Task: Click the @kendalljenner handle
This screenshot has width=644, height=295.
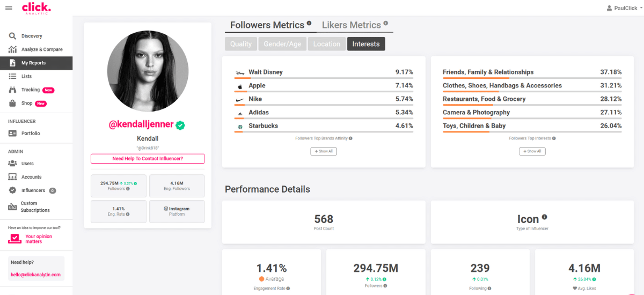Action: [141, 124]
